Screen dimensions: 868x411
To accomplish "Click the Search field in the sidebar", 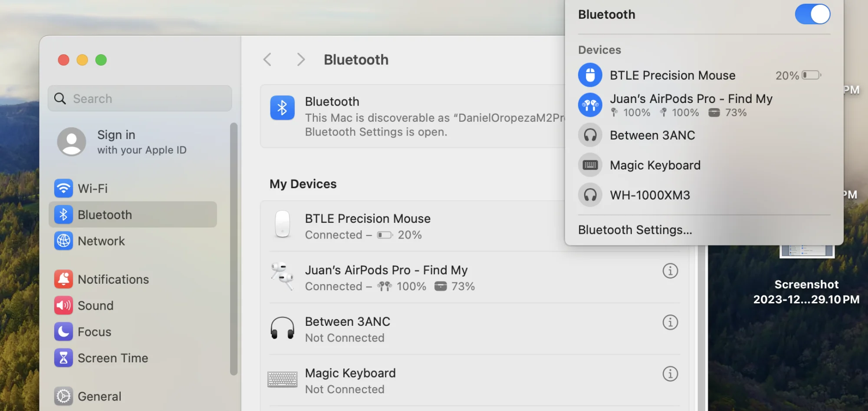I will (x=140, y=99).
